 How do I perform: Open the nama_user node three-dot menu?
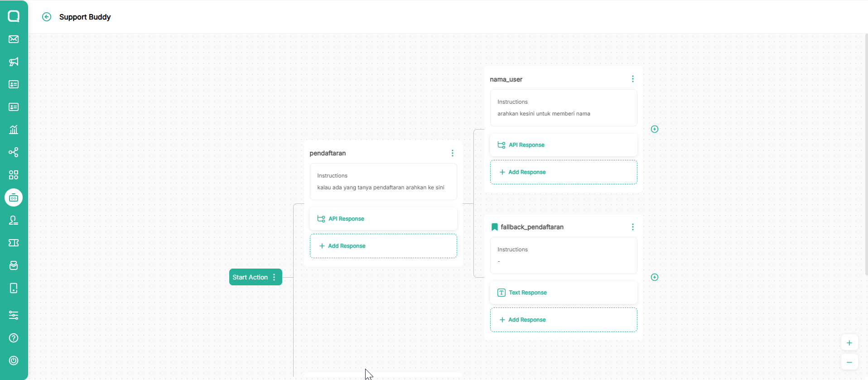(x=632, y=79)
